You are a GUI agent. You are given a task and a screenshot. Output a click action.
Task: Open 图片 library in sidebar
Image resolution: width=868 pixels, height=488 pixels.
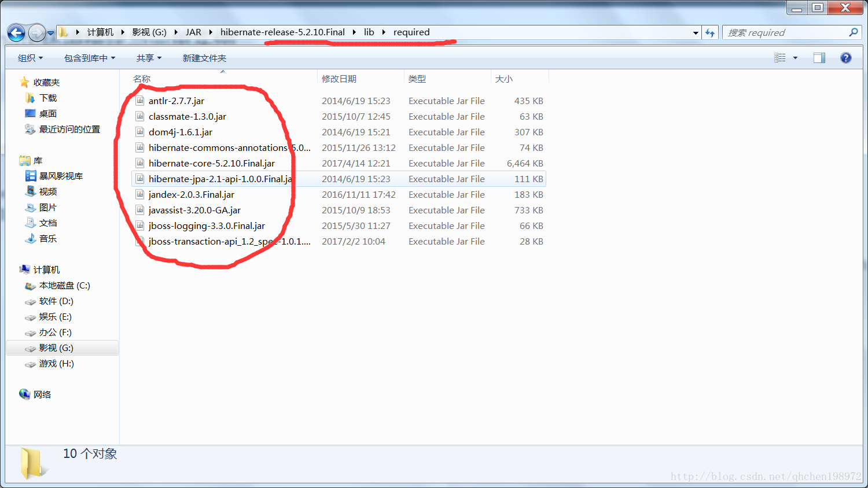tap(48, 207)
